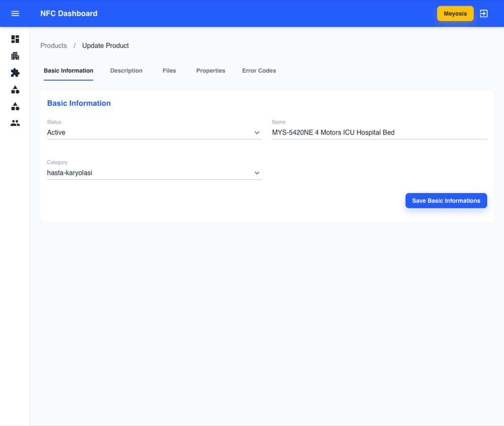Select the Basic Information tab
The height and width of the screenshot is (426, 504).
click(x=69, y=70)
